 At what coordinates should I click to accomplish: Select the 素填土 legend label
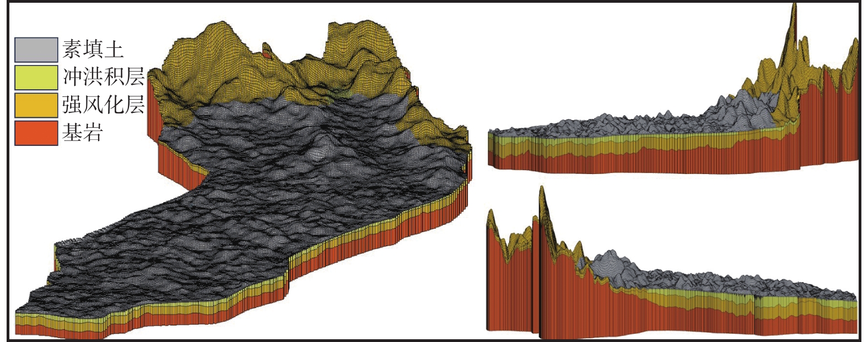[x=93, y=50]
